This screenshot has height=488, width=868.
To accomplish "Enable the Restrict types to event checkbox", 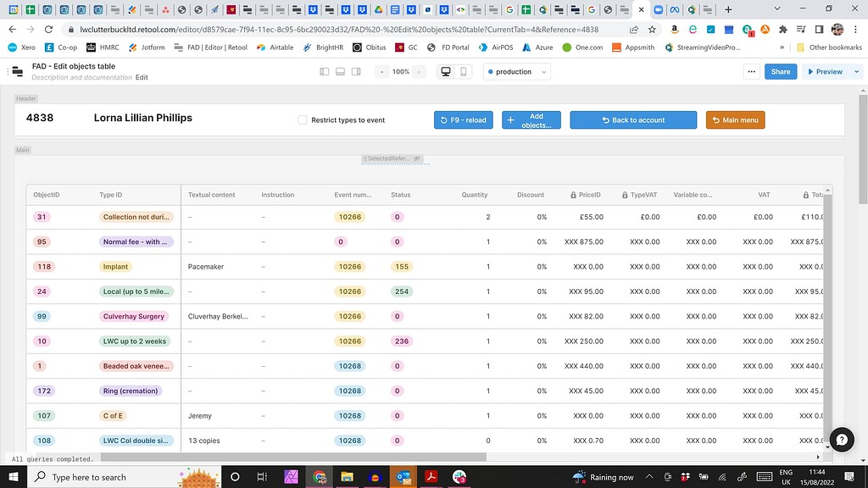I will coord(302,119).
